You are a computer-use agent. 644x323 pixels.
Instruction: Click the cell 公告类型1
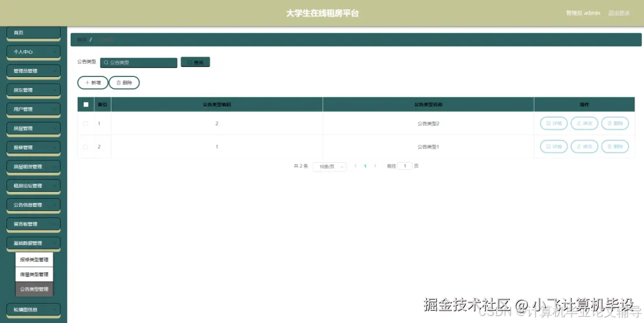pyautogui.click(x=428, y=147)
